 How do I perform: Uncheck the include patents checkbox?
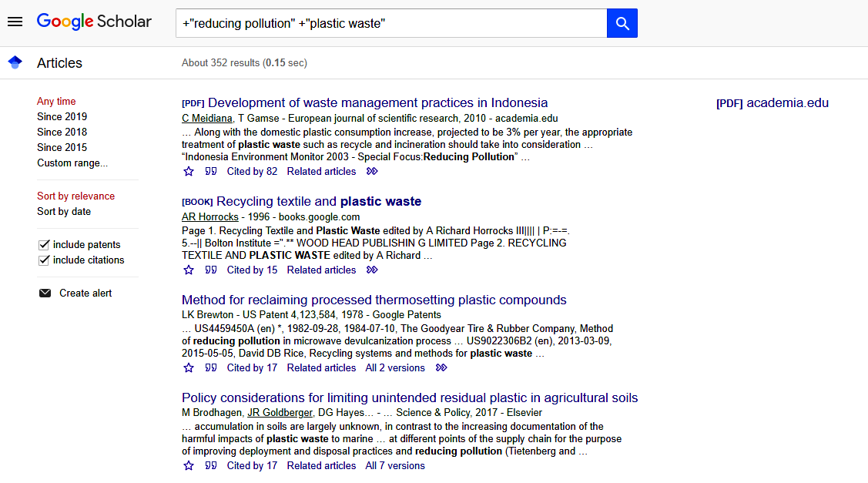[x=44, y=245]
